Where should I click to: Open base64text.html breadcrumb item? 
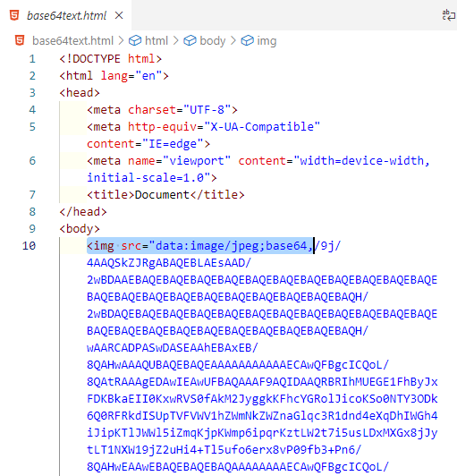(72, 40)
